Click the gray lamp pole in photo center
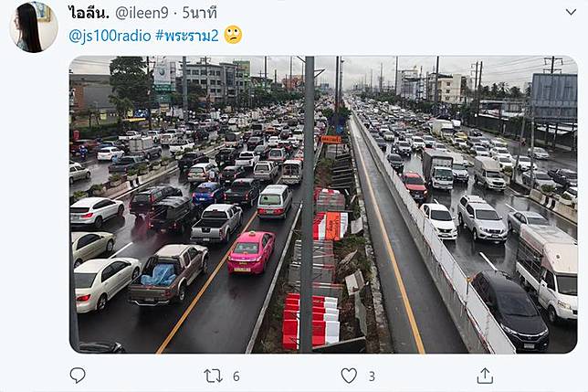 [x=308, y=205]
